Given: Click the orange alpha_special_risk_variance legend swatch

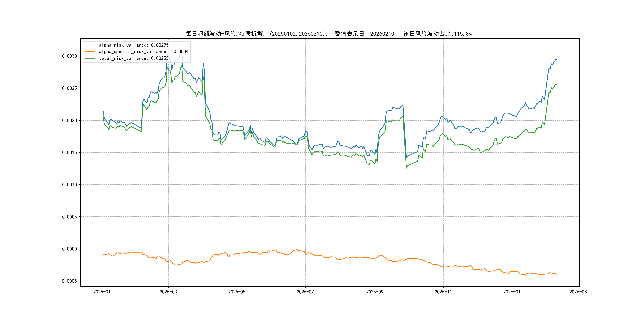Looking at the screenshot, I should tap(90, 51).
